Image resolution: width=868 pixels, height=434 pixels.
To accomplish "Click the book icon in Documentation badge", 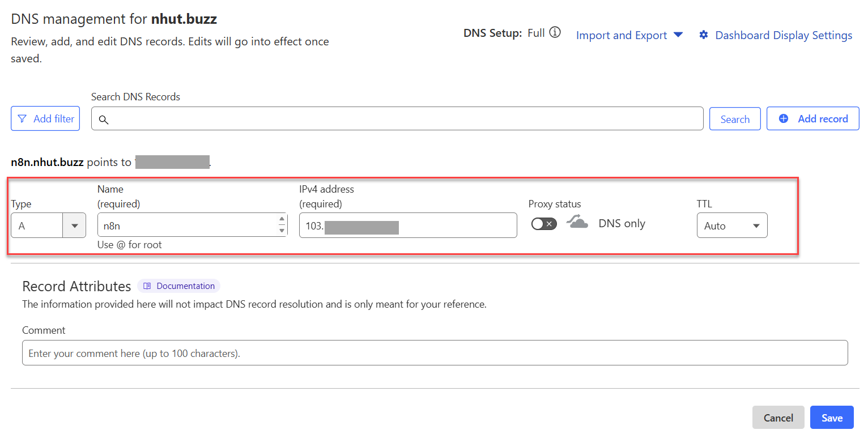I will [147, 286].
